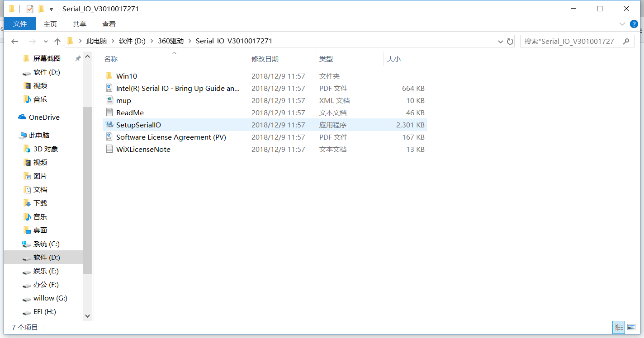Select the SetupSerialIO application icon
Viewport: 644px width, 338px height.
109,125
